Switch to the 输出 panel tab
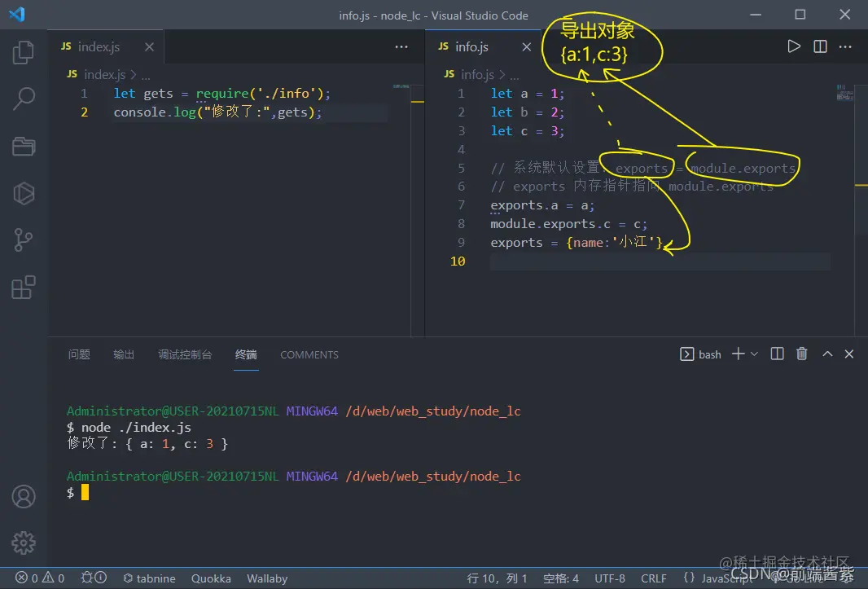 124,354
